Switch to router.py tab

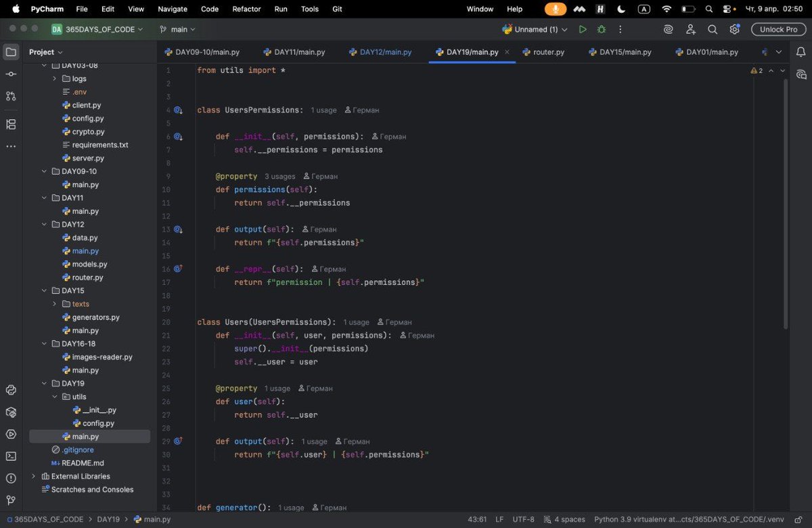click(x=544, y=52)
